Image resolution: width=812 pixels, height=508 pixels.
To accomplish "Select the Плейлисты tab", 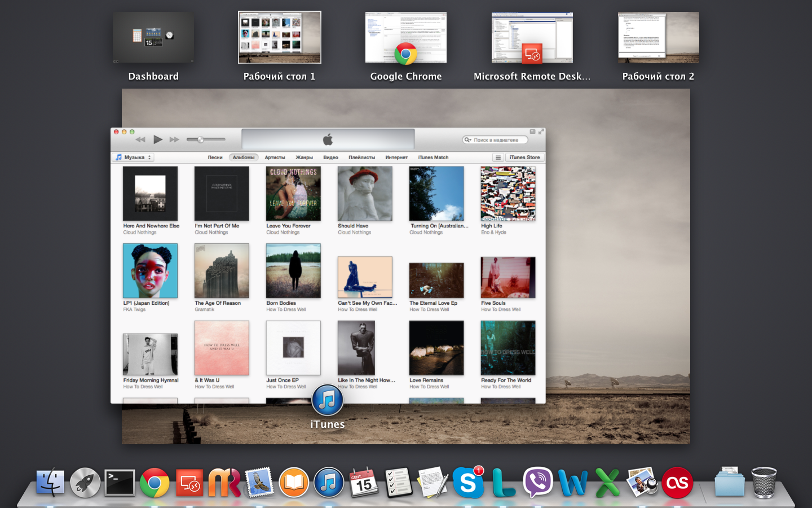I will [361, 157].
